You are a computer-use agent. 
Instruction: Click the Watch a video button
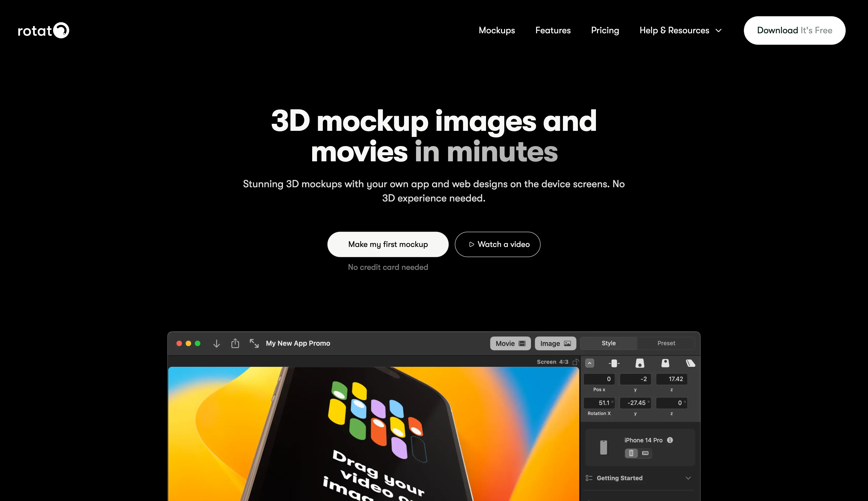point(497,244)
